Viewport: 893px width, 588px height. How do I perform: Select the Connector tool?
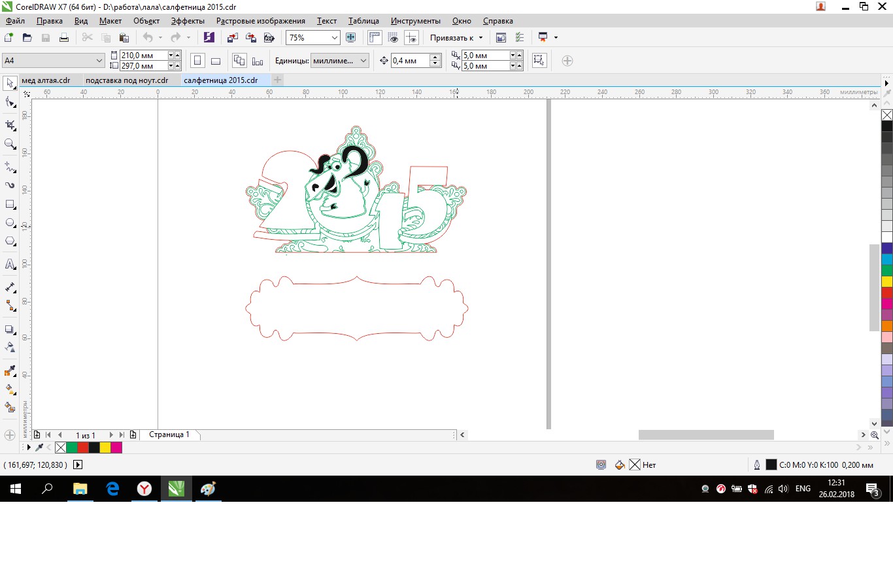click(10, 306)
